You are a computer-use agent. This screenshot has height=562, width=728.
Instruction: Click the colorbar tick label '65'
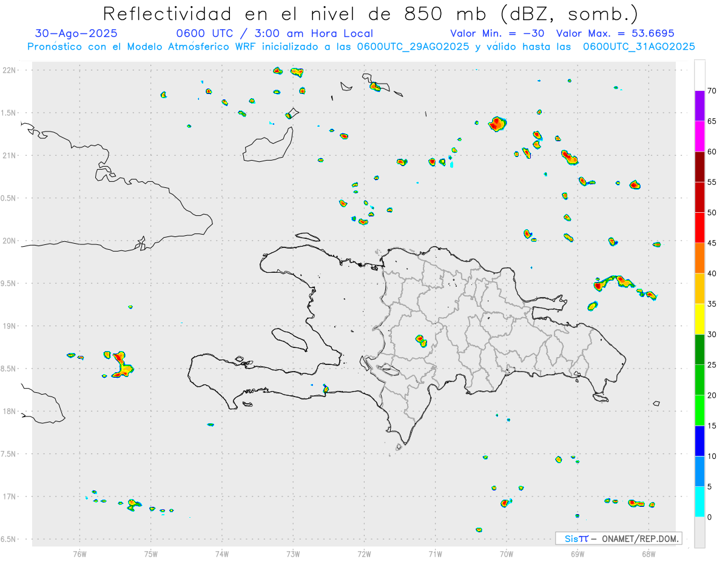tap(712, 121)
